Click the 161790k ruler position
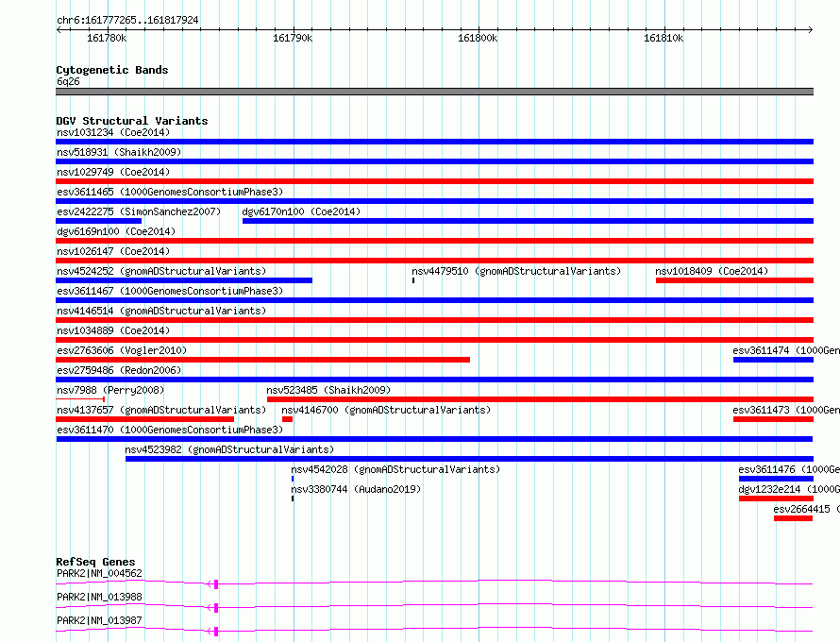The image size is (840, 642). [293, 38]
